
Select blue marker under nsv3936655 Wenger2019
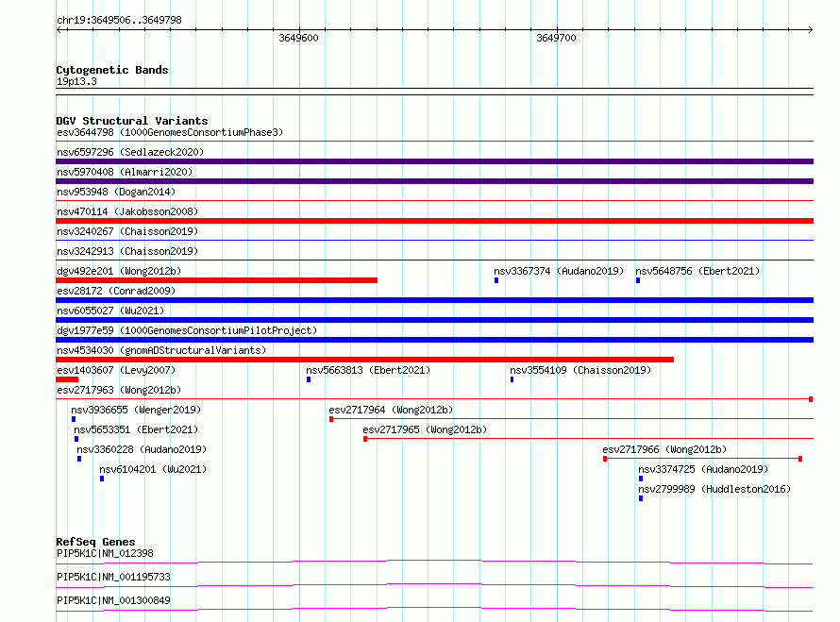74,419
